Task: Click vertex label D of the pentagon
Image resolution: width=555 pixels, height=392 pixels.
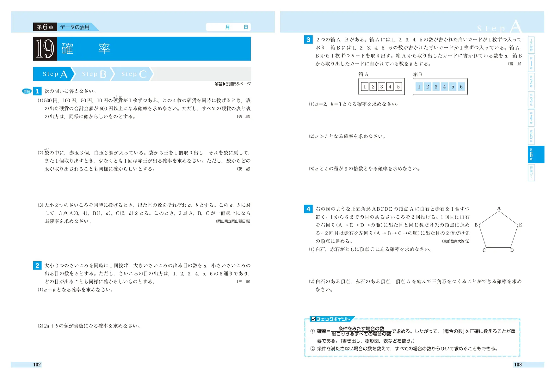Action: pyautogui.click(x=512, y=250)
